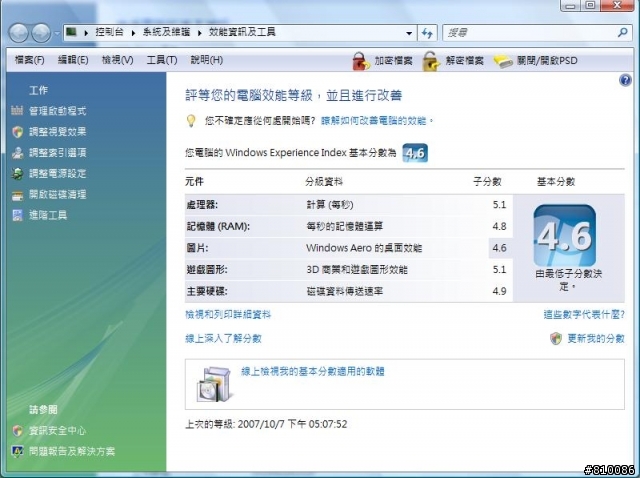Select 主要硬碟 subscore 4.9
Viewport: 640px width, 478px height.
(x=499, y=291)
